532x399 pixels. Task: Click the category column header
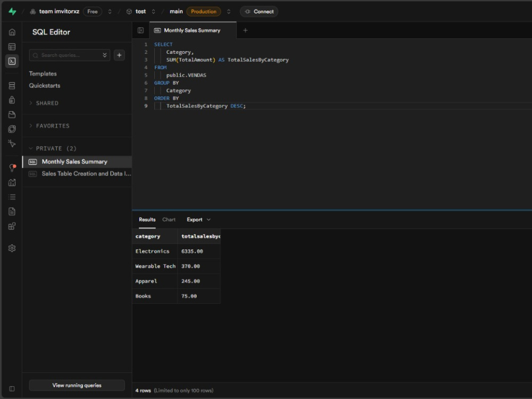[x=155, y=236]
